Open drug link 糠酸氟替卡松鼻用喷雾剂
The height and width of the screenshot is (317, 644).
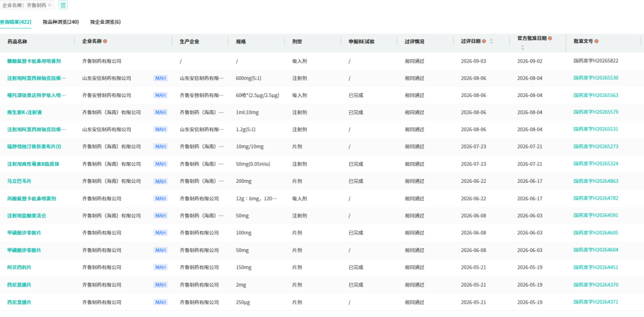(34, 61)
